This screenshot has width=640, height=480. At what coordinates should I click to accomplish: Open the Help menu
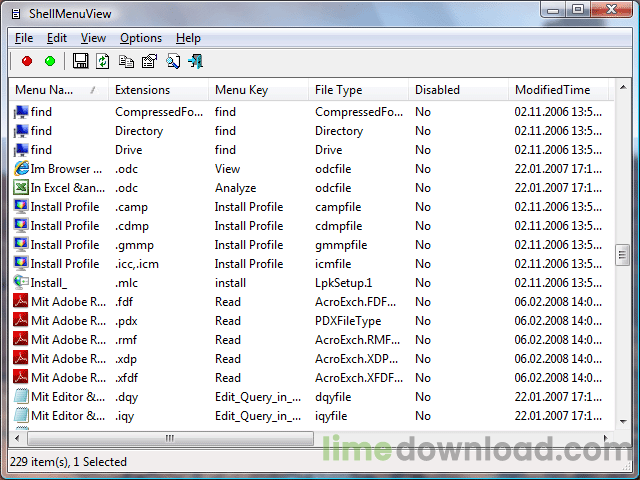188,38
